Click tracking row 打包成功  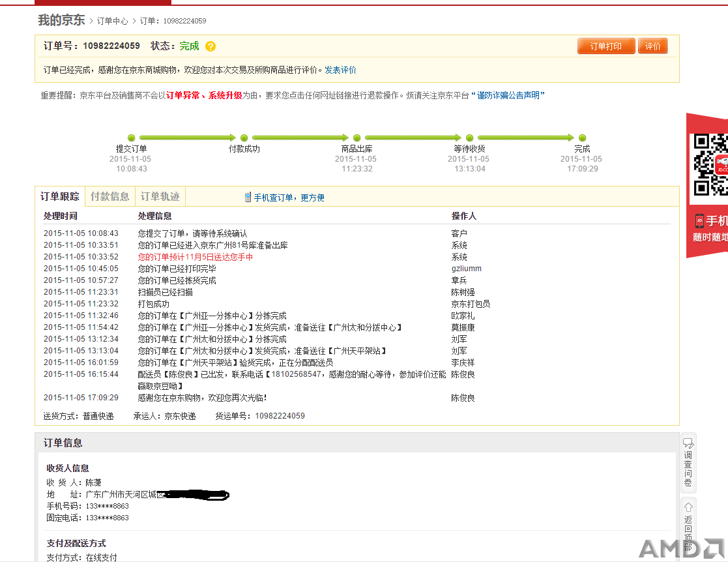click(154, 304)
